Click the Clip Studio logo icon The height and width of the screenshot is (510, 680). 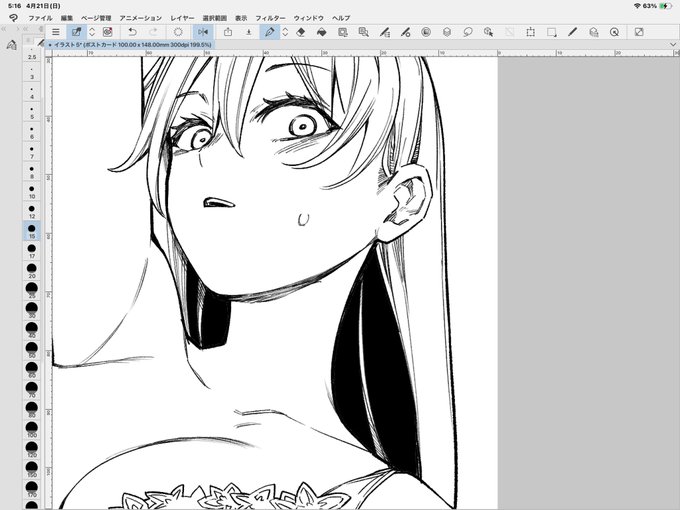click(13, 18)
